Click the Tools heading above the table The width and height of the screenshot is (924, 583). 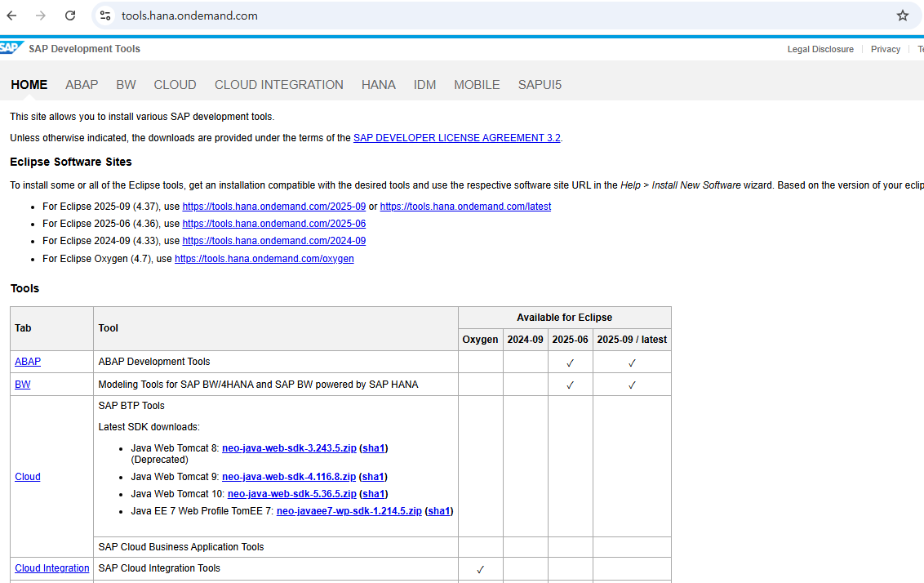(24, 288)
